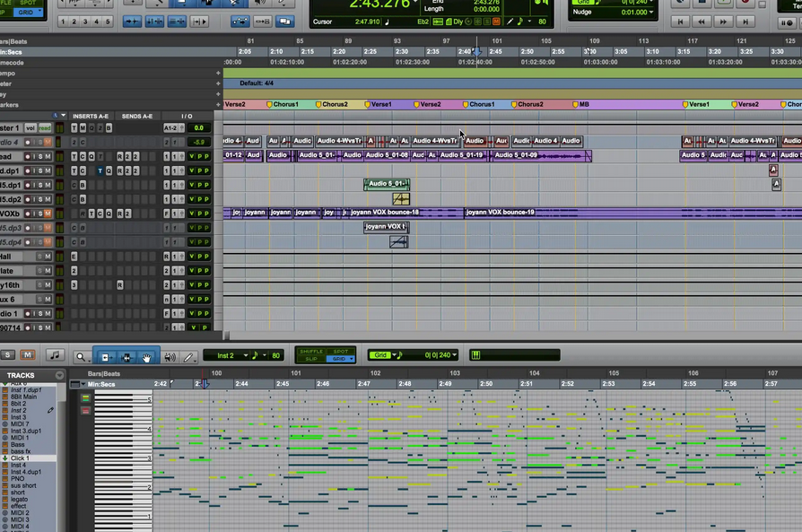Click the fade clip under Audio 5_01- clip
This screenshot has height=532, width=802.
[x=401, y=198]
